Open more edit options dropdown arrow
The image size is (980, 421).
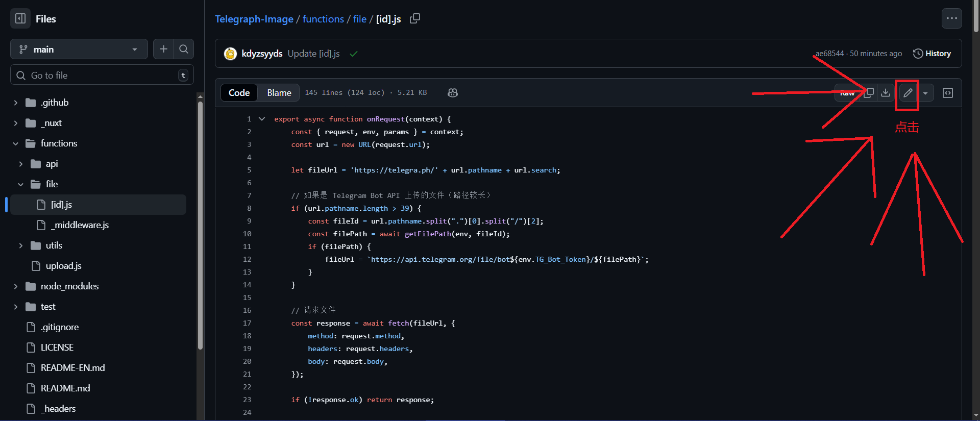[925, 93]
